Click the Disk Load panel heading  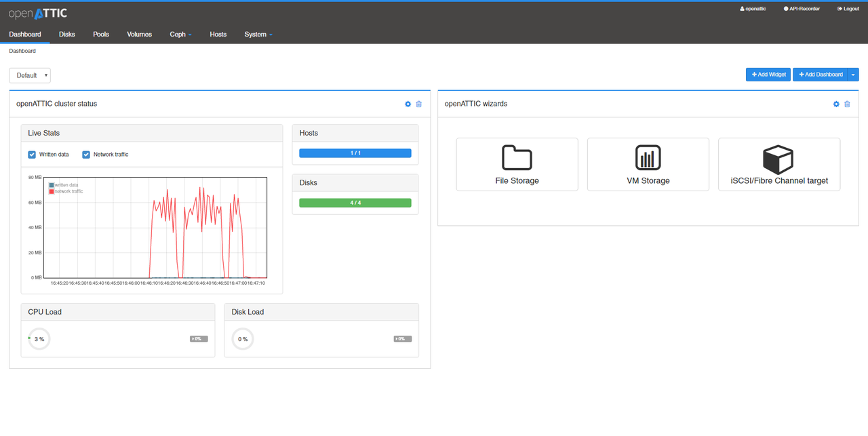pyautogui.click(x=321, y=312)
